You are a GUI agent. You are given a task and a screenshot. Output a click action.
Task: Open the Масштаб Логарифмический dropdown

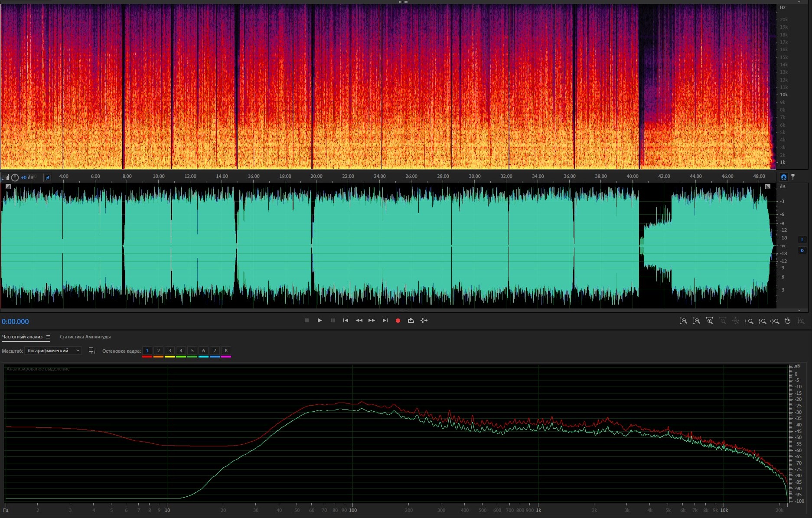53,351
